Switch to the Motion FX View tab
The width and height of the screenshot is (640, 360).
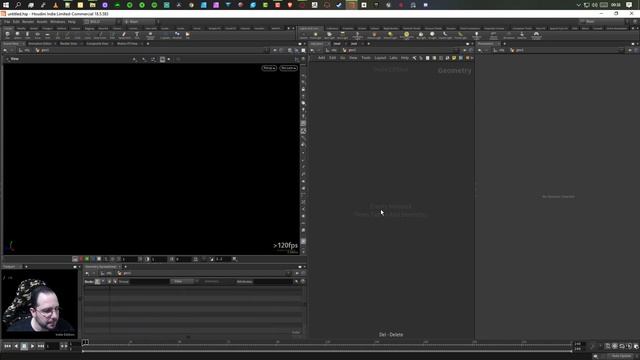click(127, 44)
